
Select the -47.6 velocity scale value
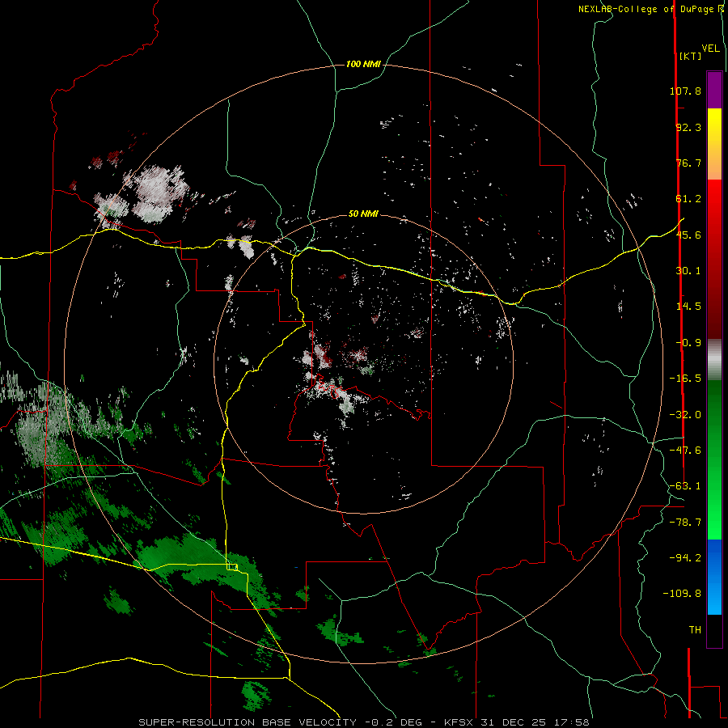coord(685,451)
